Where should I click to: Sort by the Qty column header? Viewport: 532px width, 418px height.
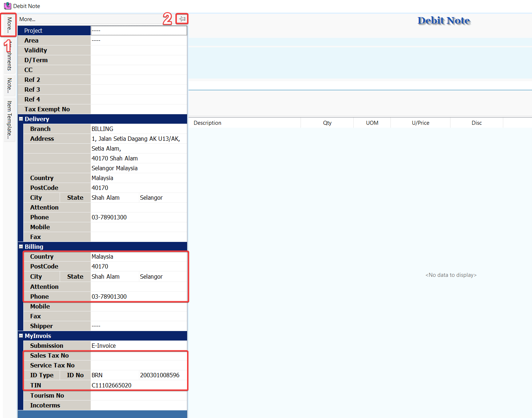[327, 123]
